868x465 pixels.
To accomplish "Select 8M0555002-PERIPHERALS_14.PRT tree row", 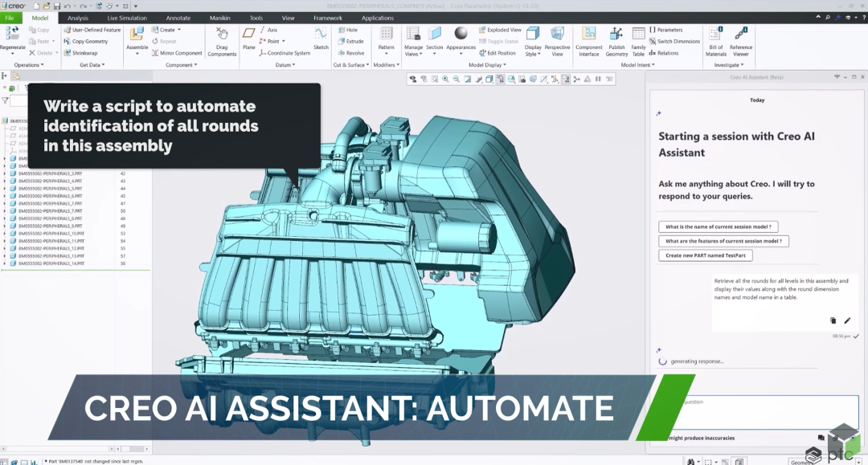I will (51, 263).
